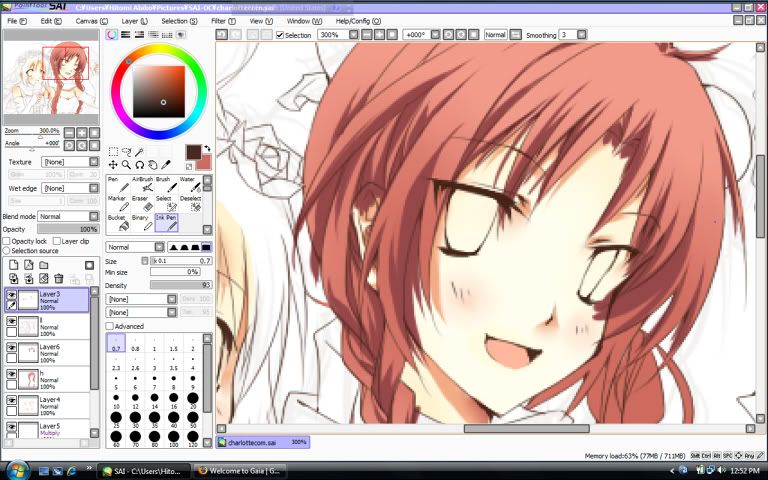The width and height of the screenshot is (768, 480).
Task: Open the Ten 95 brush None dropdown
Action: pyautogui.click(x=142, y=312)
